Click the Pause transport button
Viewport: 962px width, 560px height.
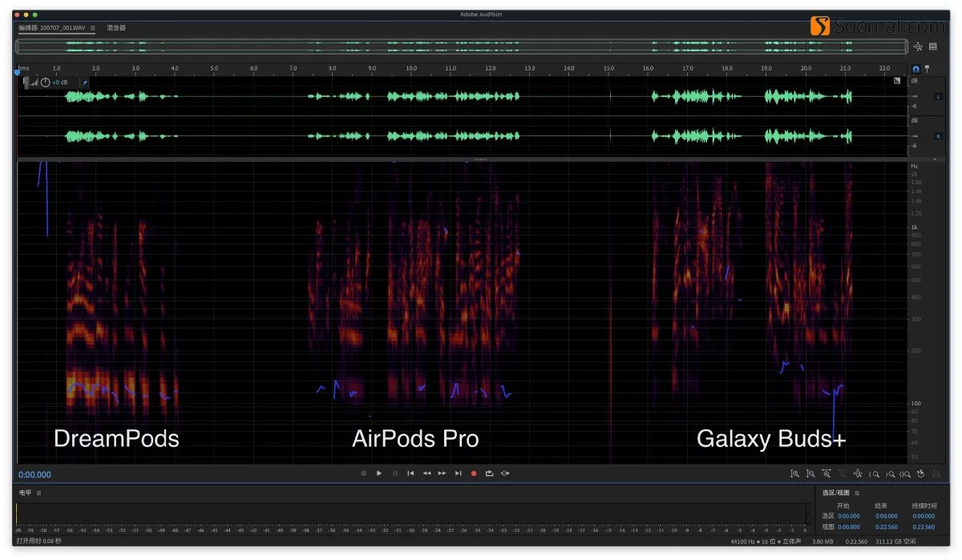coord(395,473)
